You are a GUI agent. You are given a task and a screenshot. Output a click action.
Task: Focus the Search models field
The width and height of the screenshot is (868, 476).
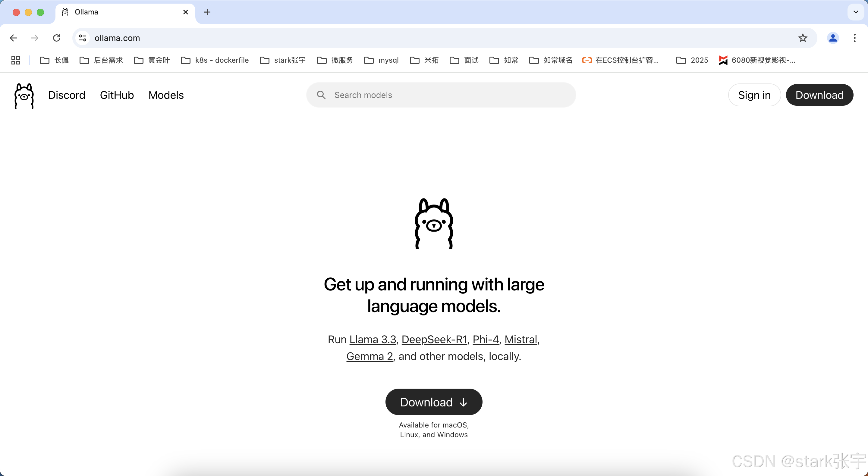[x=441, y=95]
